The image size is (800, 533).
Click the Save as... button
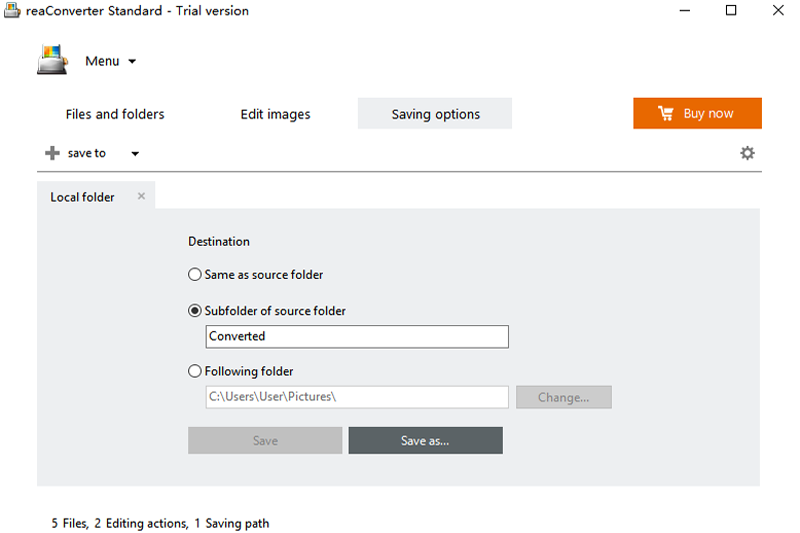425,440
